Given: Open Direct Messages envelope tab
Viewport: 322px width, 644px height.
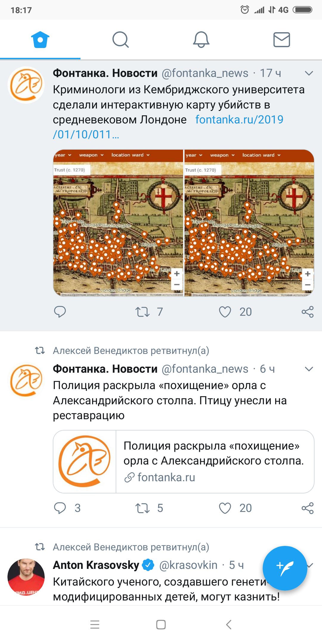Looking at the screenshot, I should 282,40.
